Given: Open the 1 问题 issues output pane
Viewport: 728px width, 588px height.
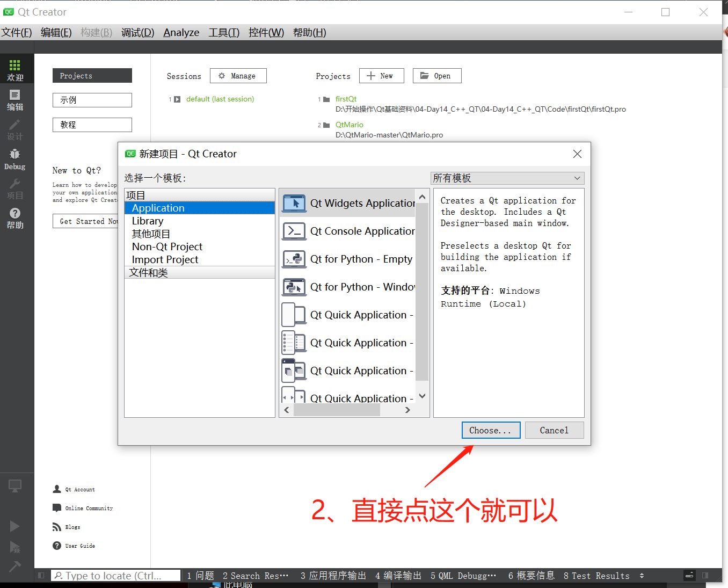Looking at the screenshot, I should [x=201, y=576].
